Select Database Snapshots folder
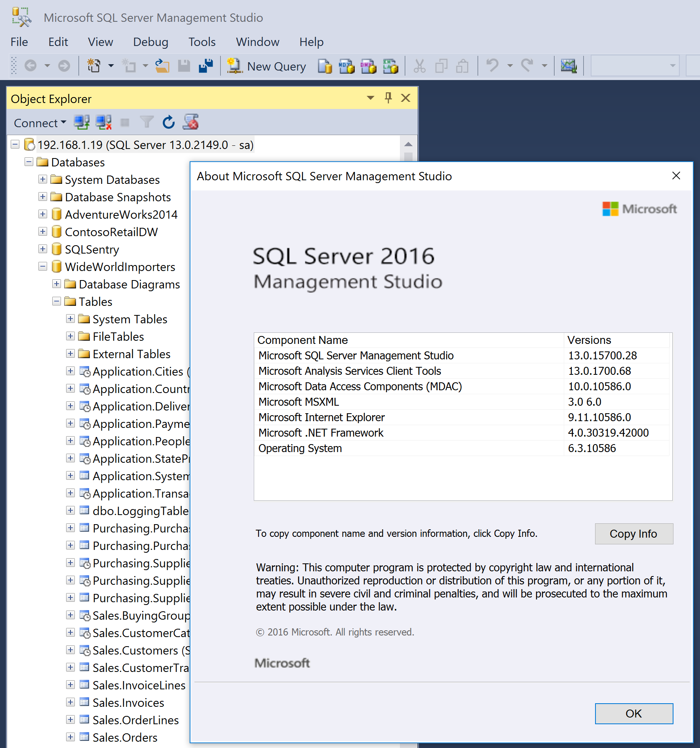Screen dimensions: 700x748 [x=118, y=197]
